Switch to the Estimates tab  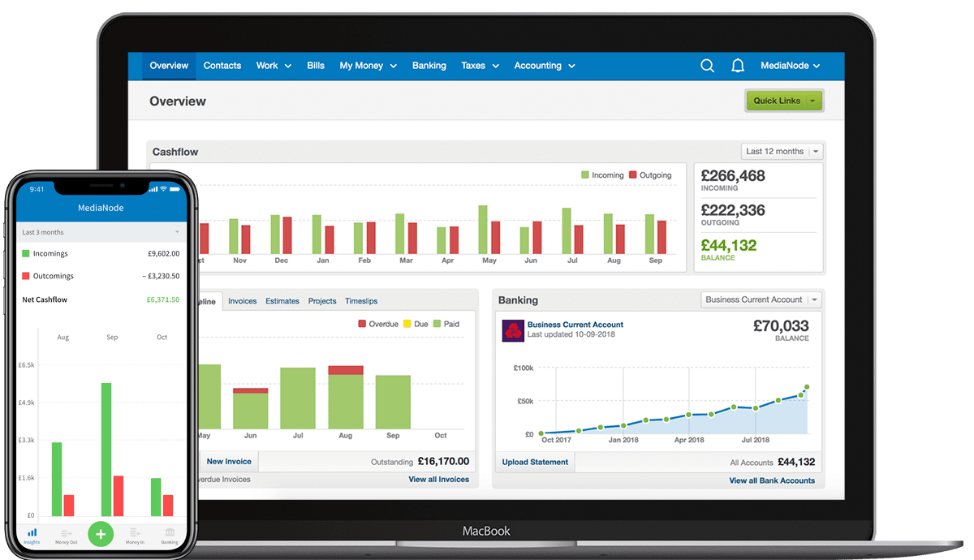coord(282,301)
